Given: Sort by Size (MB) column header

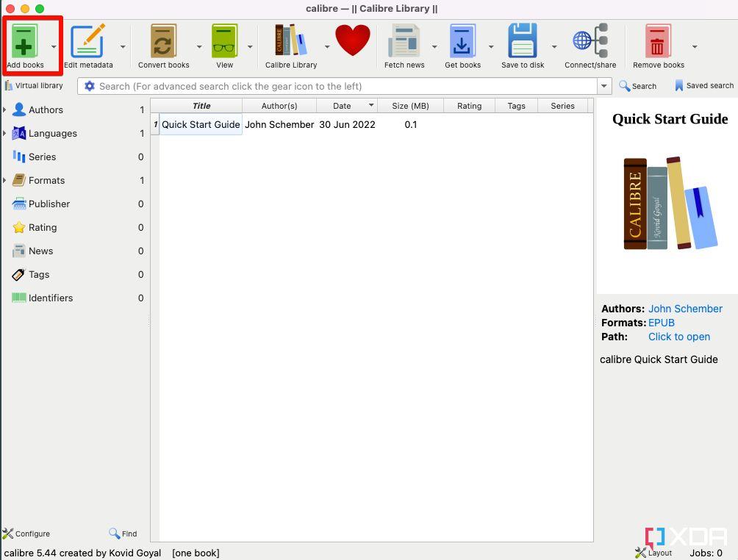Looking at the screenshot, I should 410,106.
